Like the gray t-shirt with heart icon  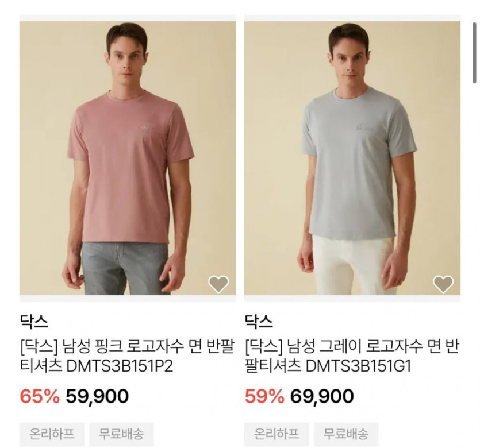tap(443, 284)
